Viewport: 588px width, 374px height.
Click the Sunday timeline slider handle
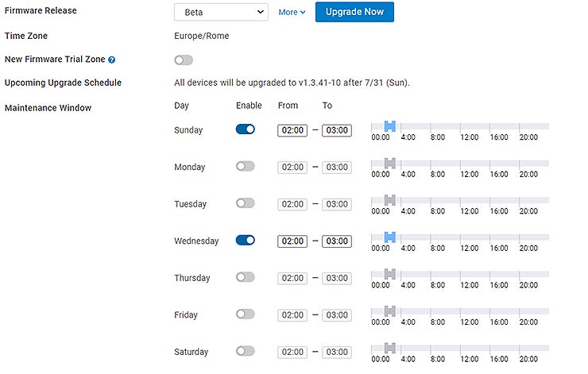pyautogui.click(x=389, y=126)
